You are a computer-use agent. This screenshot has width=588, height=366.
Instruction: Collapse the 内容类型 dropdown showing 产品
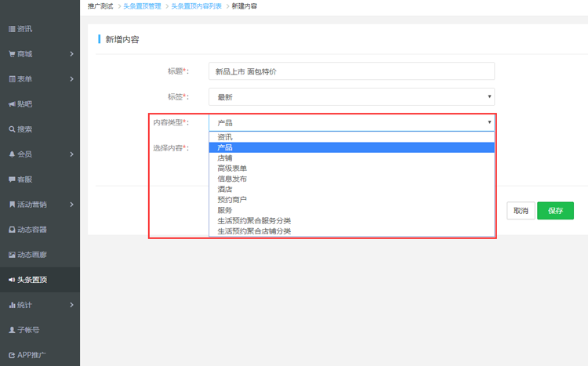pyautogui.click(x=351, y=122)
